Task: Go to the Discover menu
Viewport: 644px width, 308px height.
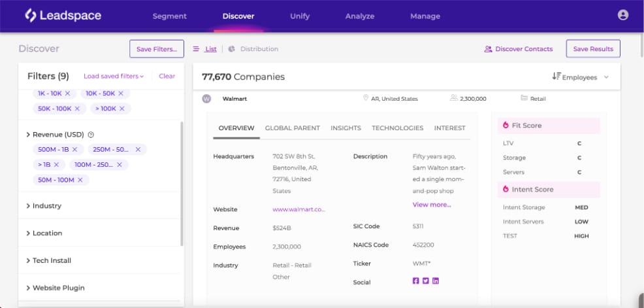Action: [x=238, y=16]
